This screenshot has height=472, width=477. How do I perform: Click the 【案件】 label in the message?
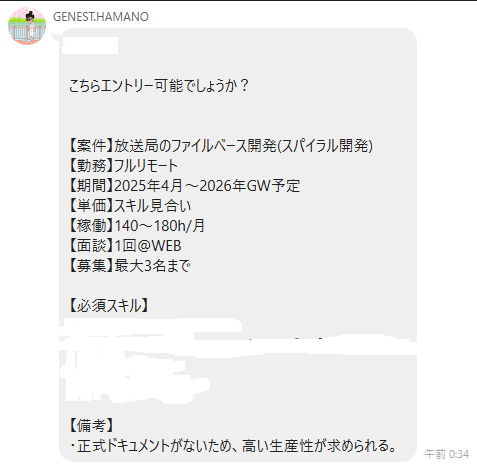click(x=91, y=146)
